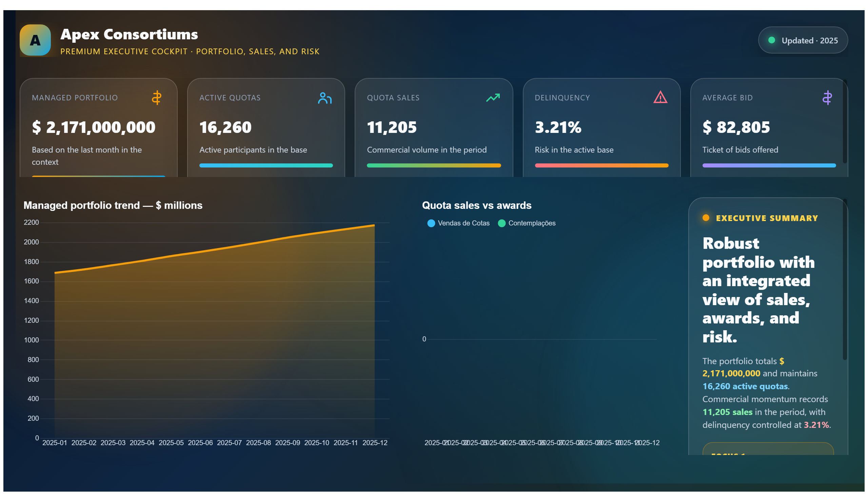This screenshot has width=868, height=495.
Task: Click the orange Executive Summary bullet dot
Action: 706,218
